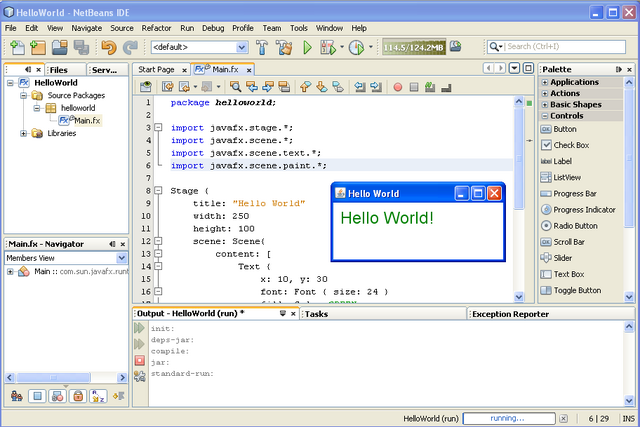Click the New Project toolbar icon

[38, 47]
